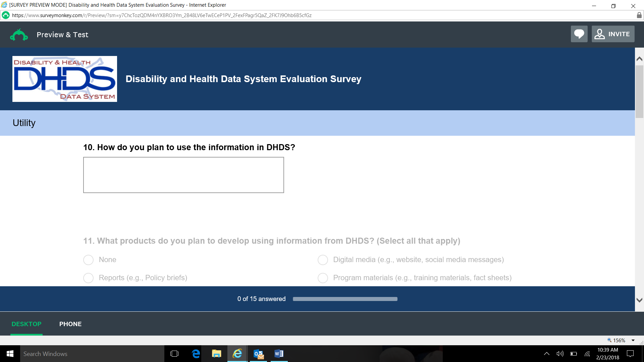Screen dimensions: 644x362
Task: Click question 10 answer text box
Action: 183,175
